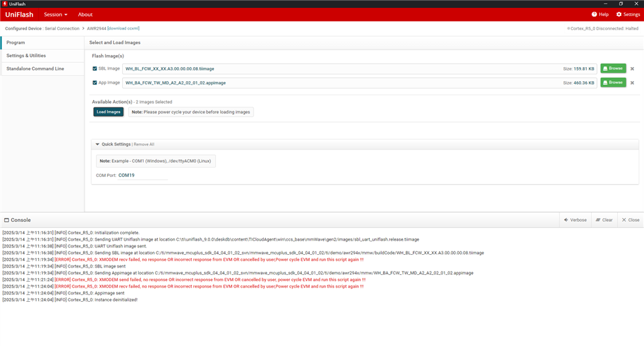Toggle Verbose console output

coord(575,220)
